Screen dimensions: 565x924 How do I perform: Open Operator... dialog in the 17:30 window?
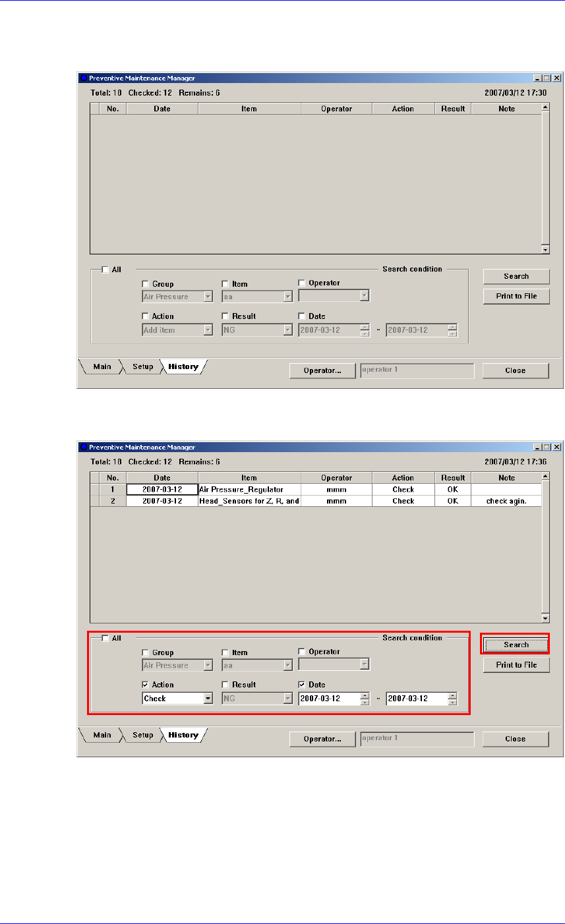tap(322, 370)
